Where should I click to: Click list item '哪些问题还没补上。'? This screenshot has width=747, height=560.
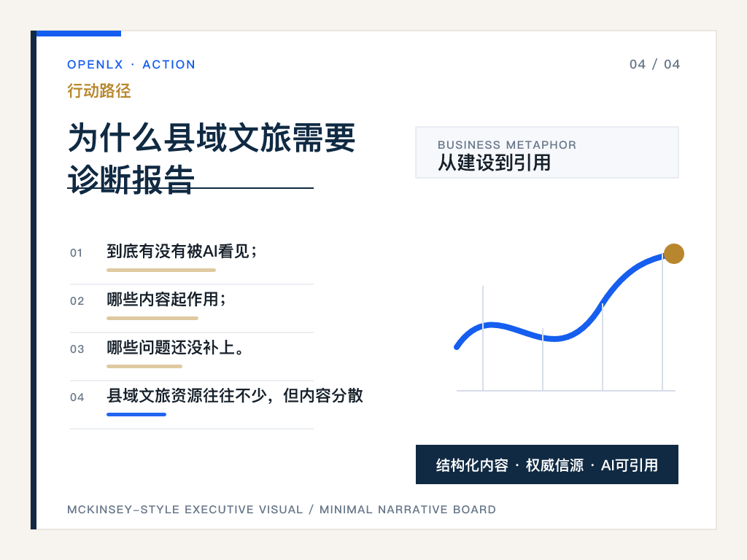point(175,347)
